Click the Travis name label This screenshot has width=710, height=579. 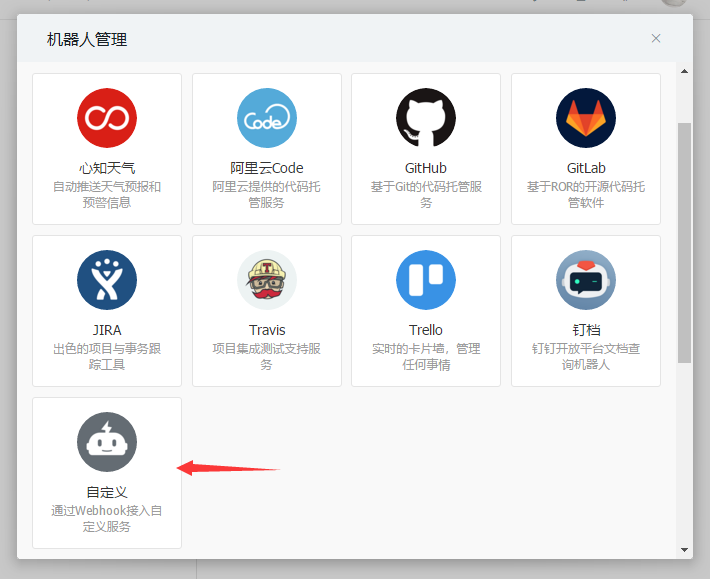pyautogui.click(x=267, y=330)
